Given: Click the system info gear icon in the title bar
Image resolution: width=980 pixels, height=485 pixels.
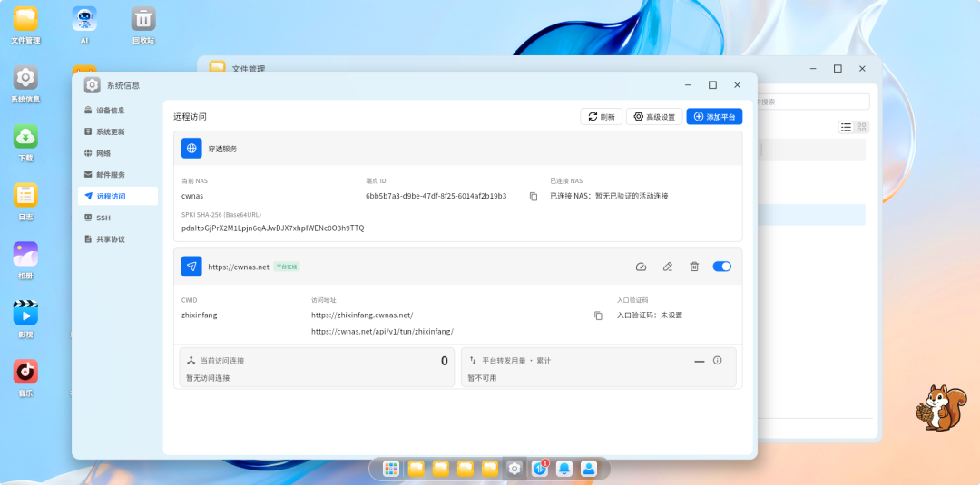Looking at the screenshot, I should (x=93, y=85).
